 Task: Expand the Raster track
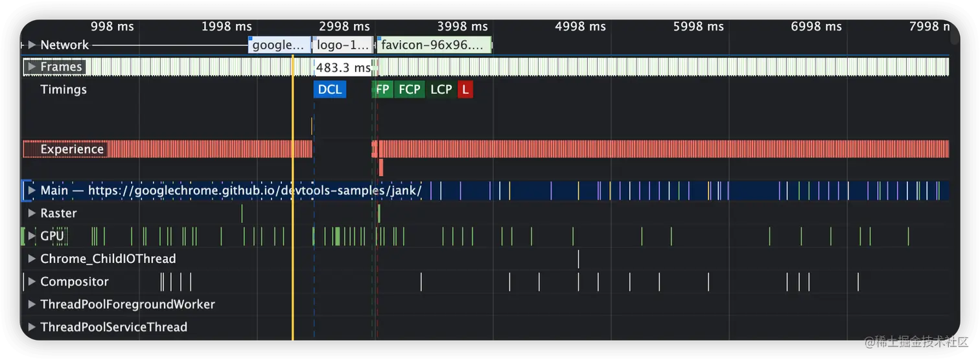click(x=31, y=213)
